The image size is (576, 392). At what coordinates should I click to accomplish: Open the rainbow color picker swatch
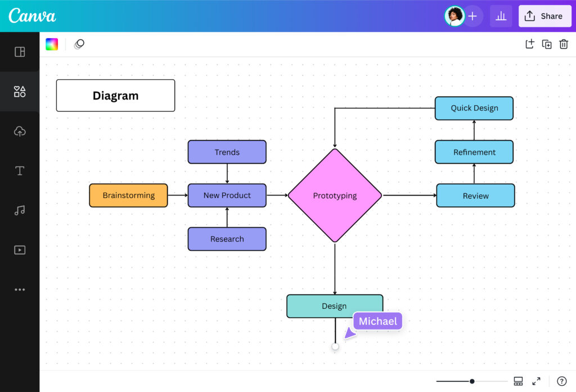tap(52, 44)
